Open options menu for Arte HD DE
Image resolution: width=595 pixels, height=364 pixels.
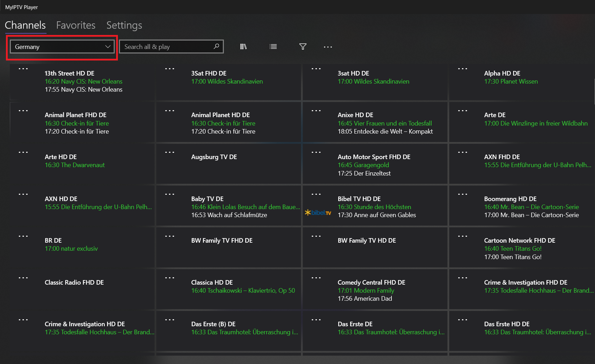23,152
